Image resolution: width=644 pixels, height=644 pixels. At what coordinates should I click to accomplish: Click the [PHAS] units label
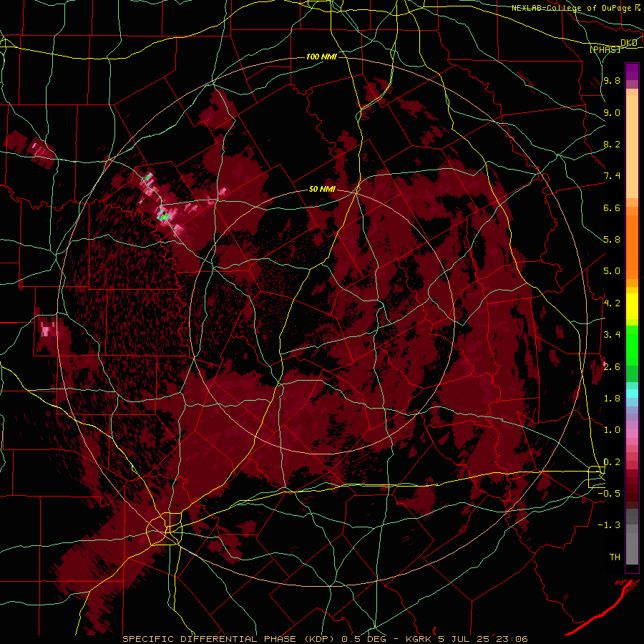[605, 50]
